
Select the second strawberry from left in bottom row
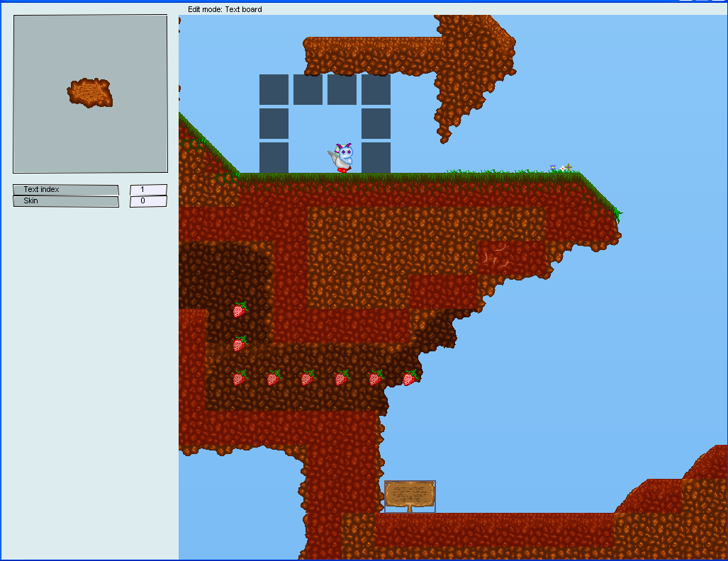point(274,378)
